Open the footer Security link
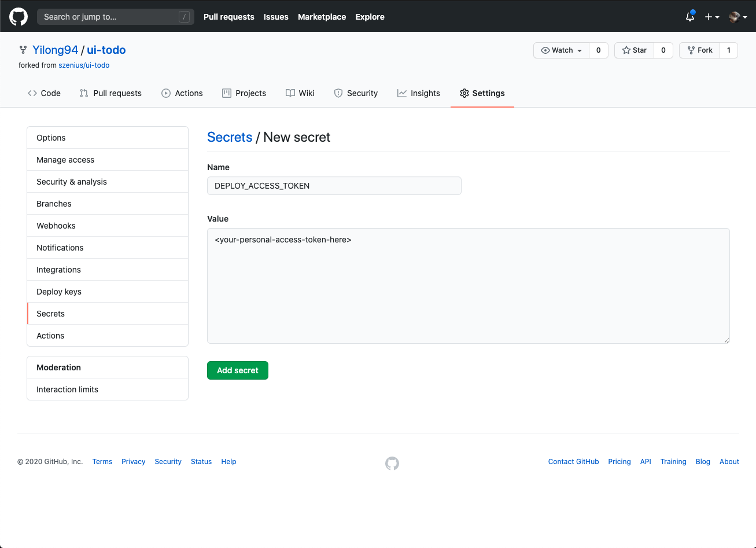Screen dimensions: 756x548 point(168,462)
